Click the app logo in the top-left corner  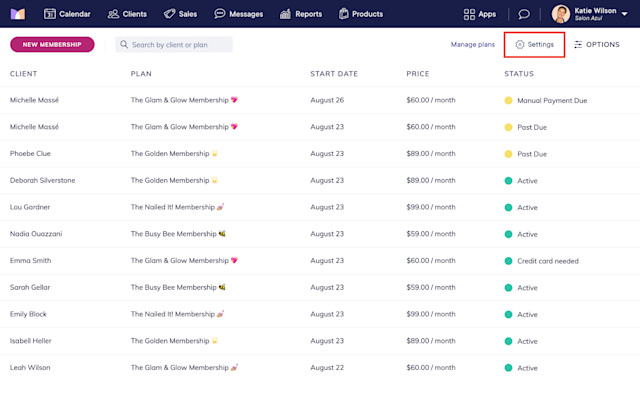tap(18, 14)
